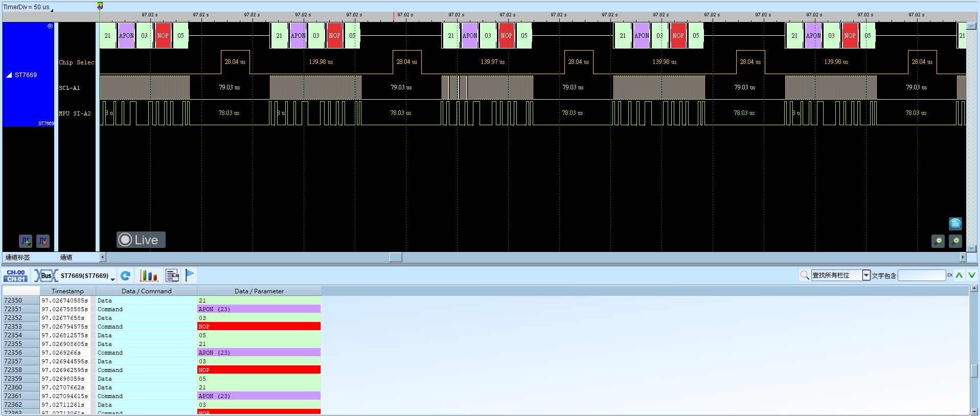
Task: Click the Timestamp column header
Action: [x=67, y=291]
